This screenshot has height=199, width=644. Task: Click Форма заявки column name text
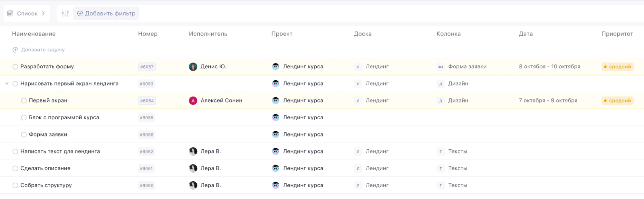point(467,67)
